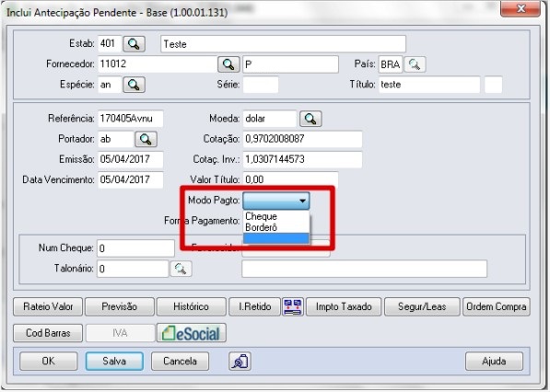Click the Título field containing teste
This screenshot has width=550, height=392.
click(429, 85)
